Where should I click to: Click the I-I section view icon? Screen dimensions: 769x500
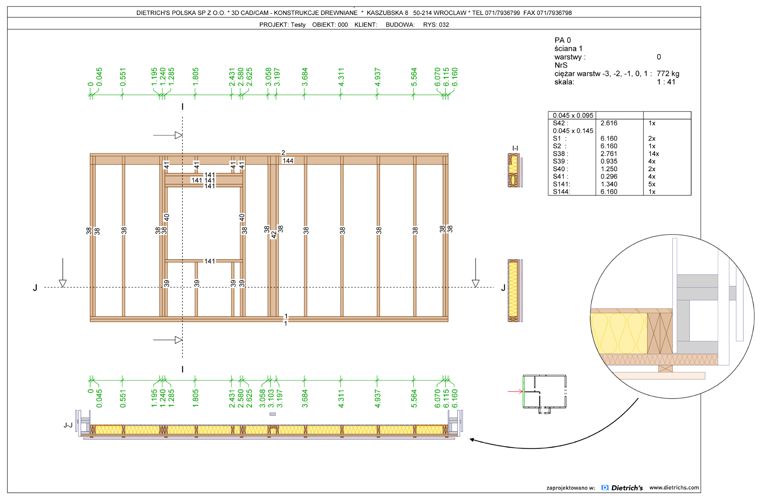pyautogui.click(x=514, y=172)
